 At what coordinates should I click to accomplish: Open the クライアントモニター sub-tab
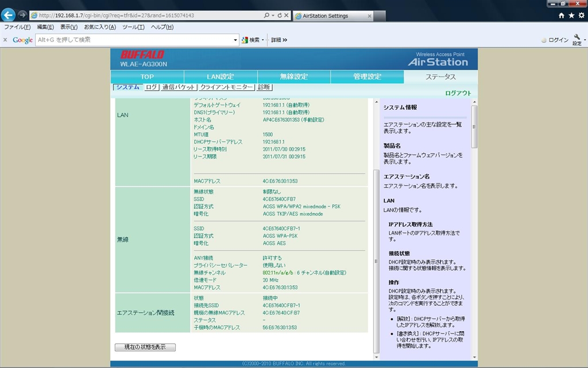click(x=226, y=87)
